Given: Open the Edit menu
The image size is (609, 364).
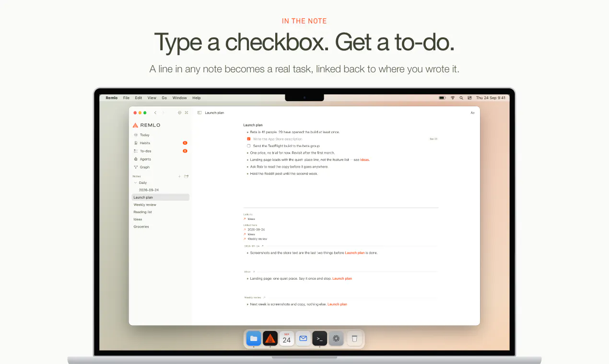Looking at the screenshot, I should click(139, 98).
